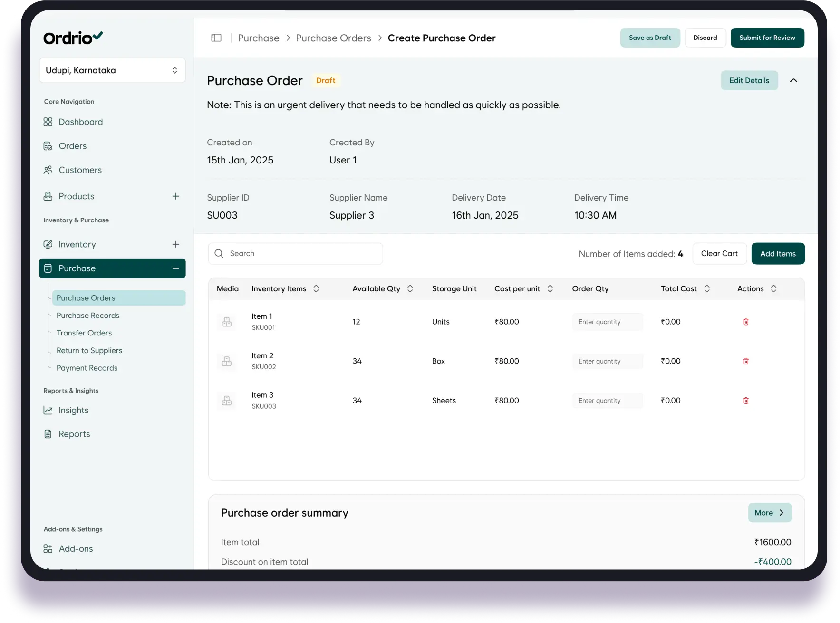
Task: Collapse the Purchase Order details chevron
Action: point(793,81)
